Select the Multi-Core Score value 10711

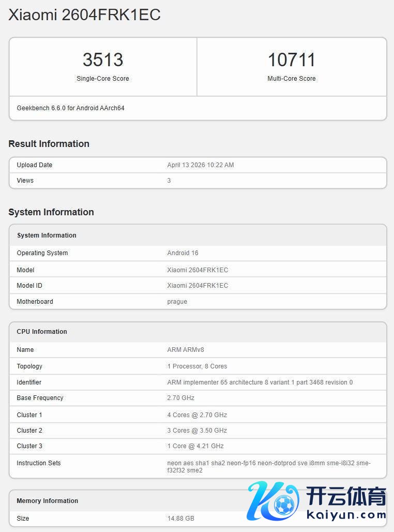pyautogui.click(x=292, y=60)
